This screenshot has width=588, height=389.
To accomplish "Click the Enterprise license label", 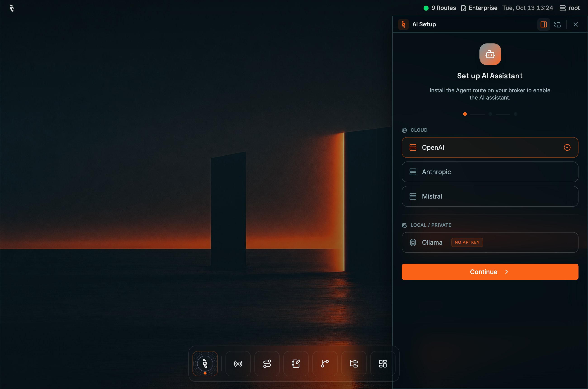I will [x=479, y=8].
